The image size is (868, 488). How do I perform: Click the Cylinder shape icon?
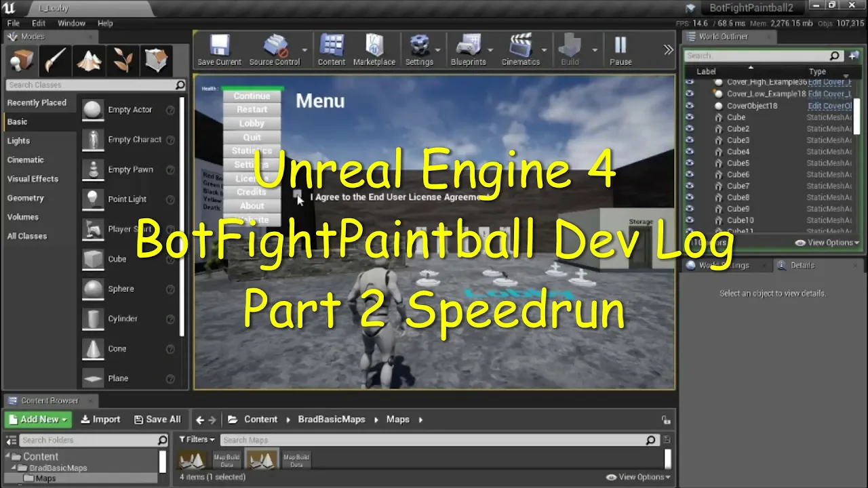pyautogui.click(x=93, y=319)
